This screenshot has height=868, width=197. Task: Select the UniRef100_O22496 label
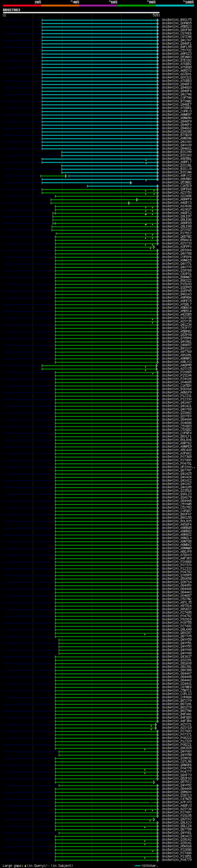point(177,196)
